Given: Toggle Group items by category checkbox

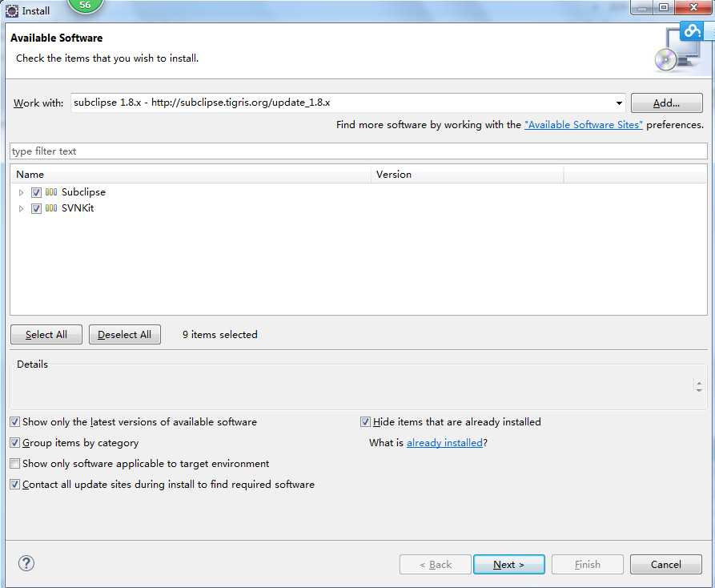Looking at the screenshot, I should point(15,442).
